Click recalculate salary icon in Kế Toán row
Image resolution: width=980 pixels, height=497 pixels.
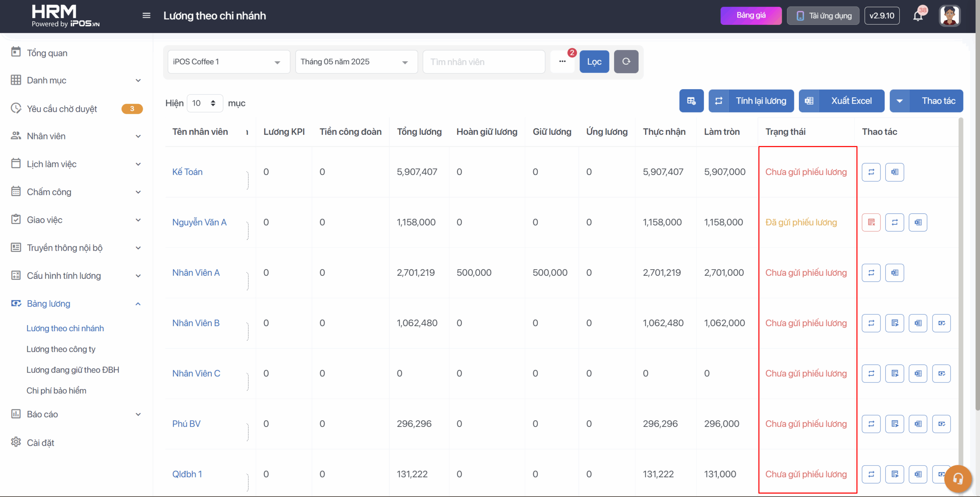click(x=871, y=172)
